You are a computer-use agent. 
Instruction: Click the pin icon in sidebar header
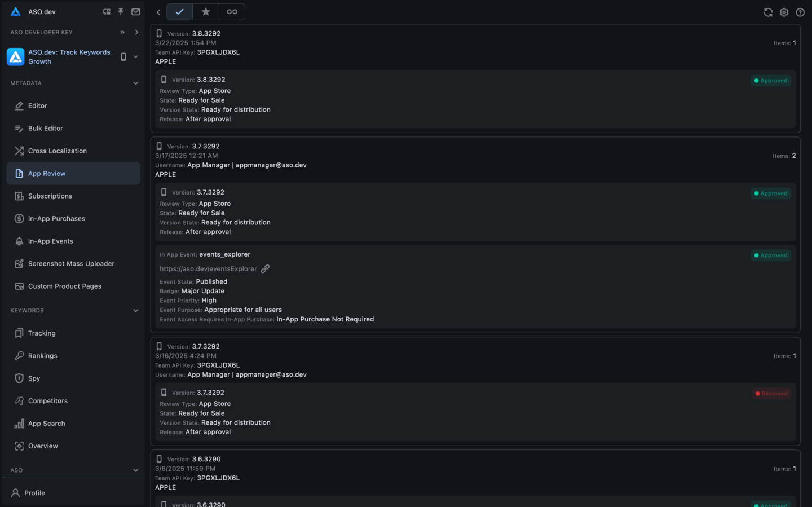[x=121, y=11]
